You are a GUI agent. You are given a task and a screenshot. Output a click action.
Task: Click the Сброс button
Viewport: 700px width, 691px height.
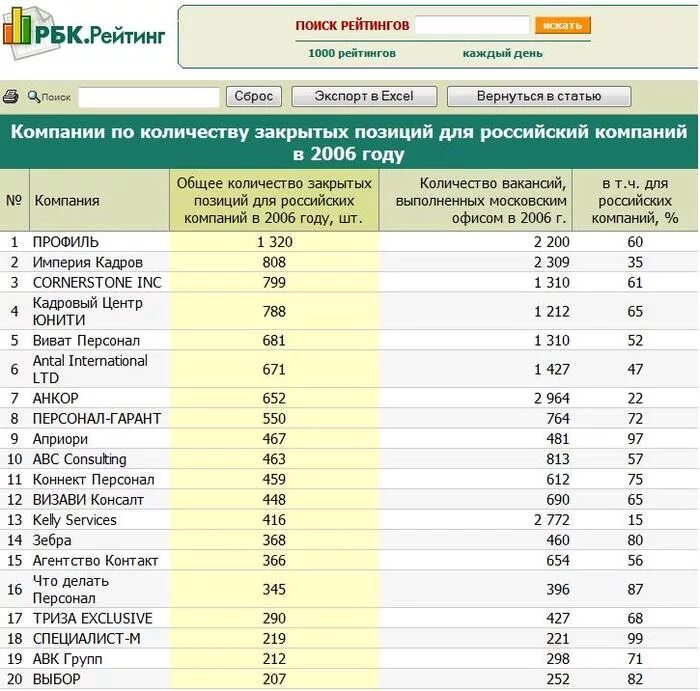point(254,96)
